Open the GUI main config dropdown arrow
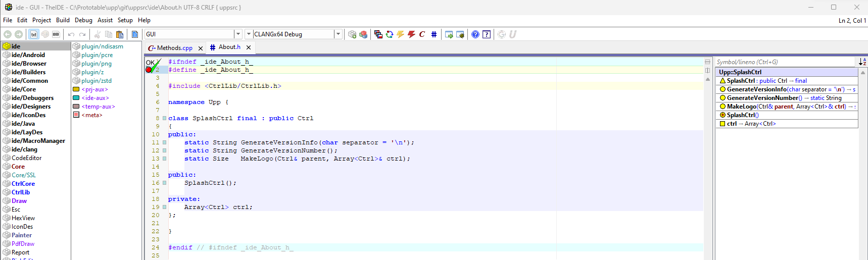Screen dimensions: 868x260 pyautogui.click(x=238, y=34)
